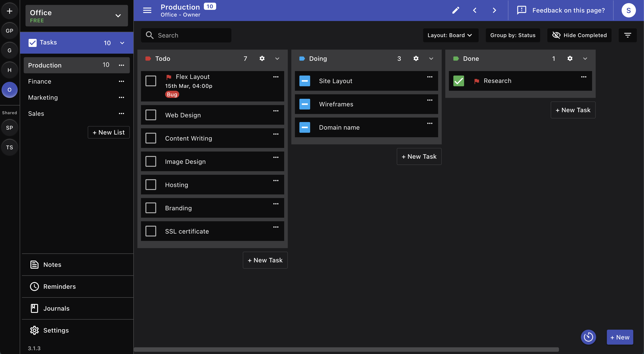644x354 pixels.
Task: Click the red Todo status tag
Action: pyautogui.click(x=148, y=59)
